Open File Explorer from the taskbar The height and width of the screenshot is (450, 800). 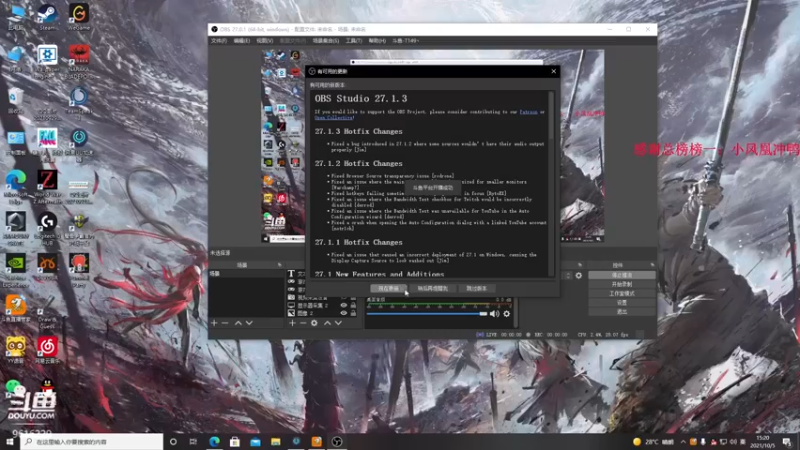pos(276,442)
